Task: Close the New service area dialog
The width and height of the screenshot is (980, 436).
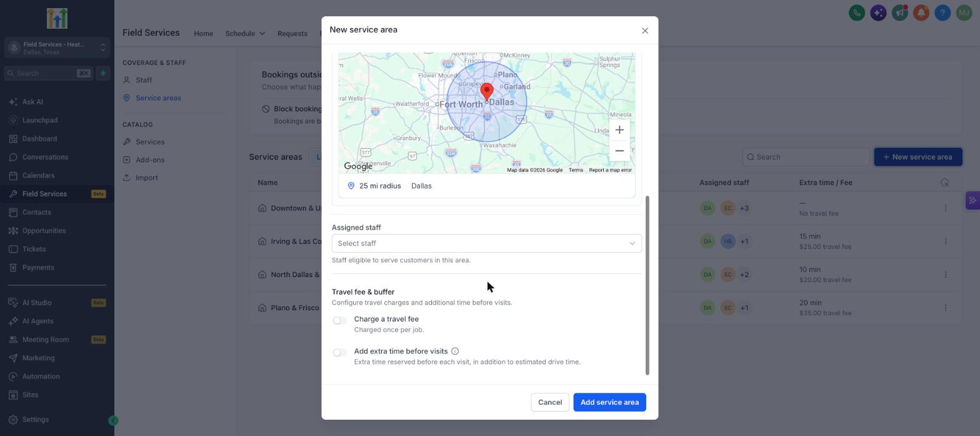Action: [645, 31]
